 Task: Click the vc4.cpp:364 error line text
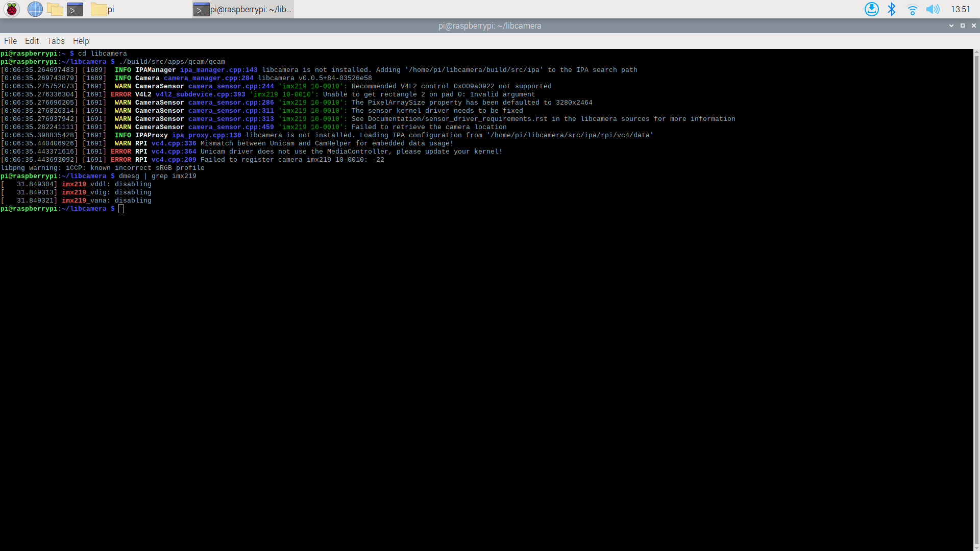[174, 151]
